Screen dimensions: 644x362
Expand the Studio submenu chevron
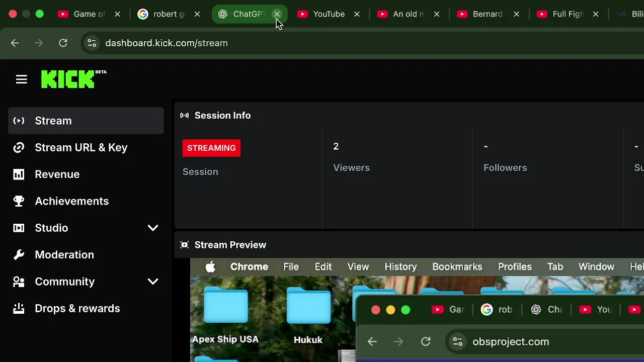tap(153, 228)
